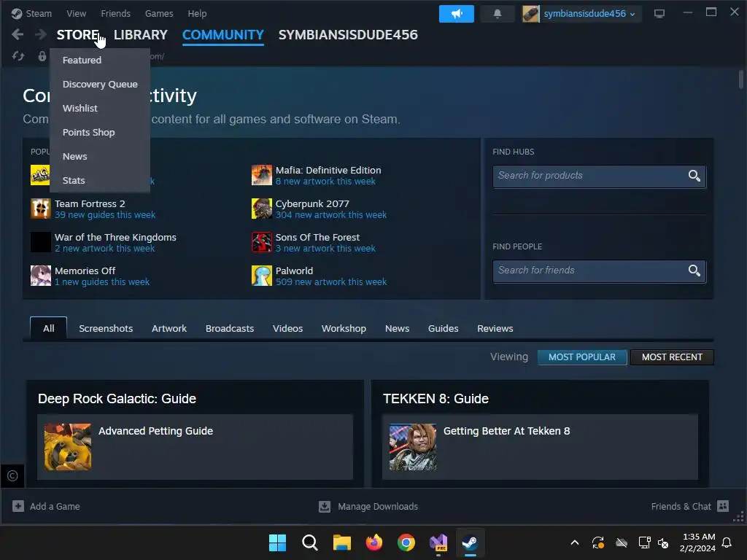Open Visual Studio Preview taskbar icon
The image size is (747, 560).
[438, 542]
